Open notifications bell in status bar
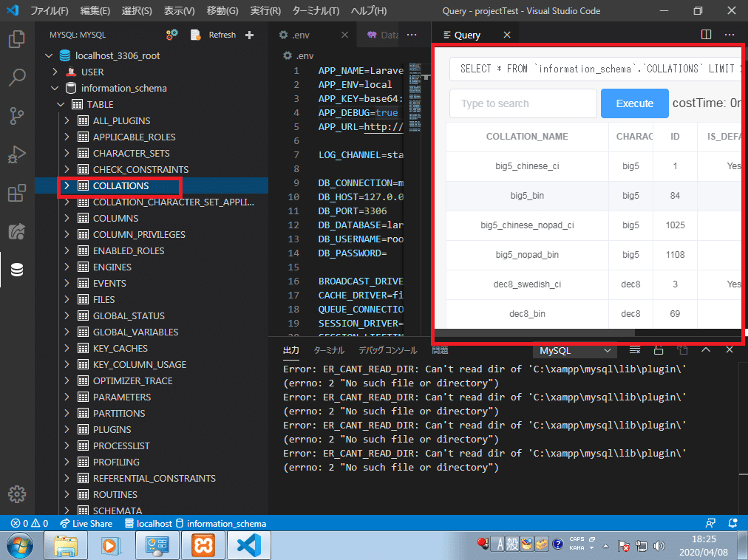 click(x=732, y=523)
